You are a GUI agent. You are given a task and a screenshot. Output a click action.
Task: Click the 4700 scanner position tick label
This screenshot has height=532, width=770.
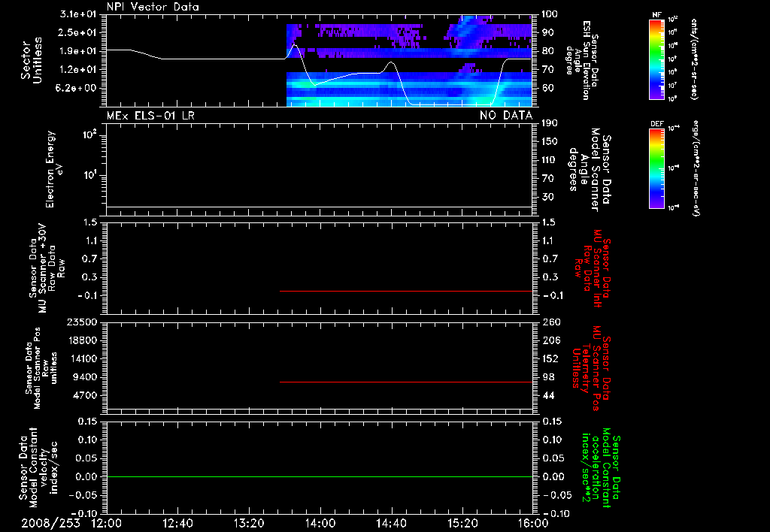pyautogui.click(x=86, y=395)
